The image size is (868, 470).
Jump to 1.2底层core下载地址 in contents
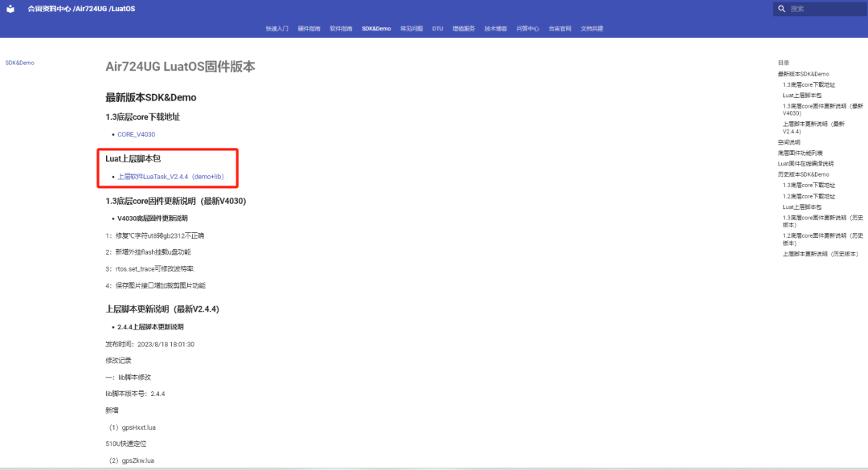[809, 197]
